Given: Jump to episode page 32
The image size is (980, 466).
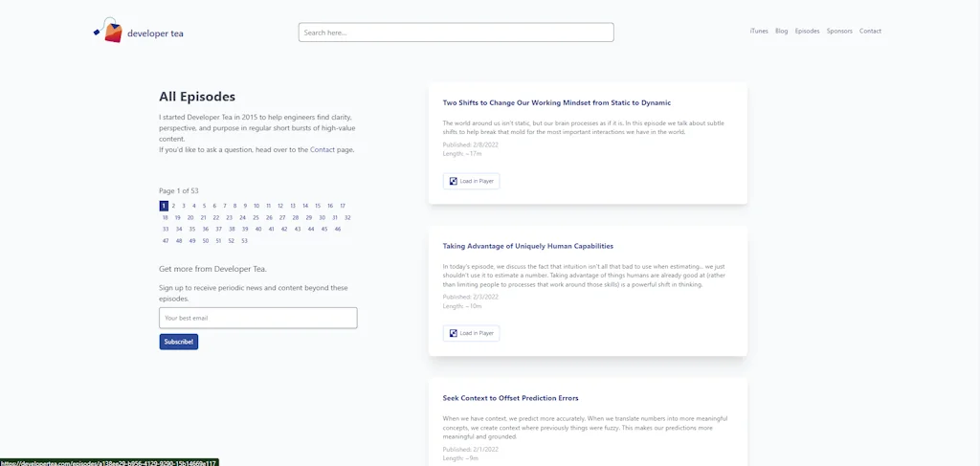Looking at the screenshot, I should pos(347,217).
